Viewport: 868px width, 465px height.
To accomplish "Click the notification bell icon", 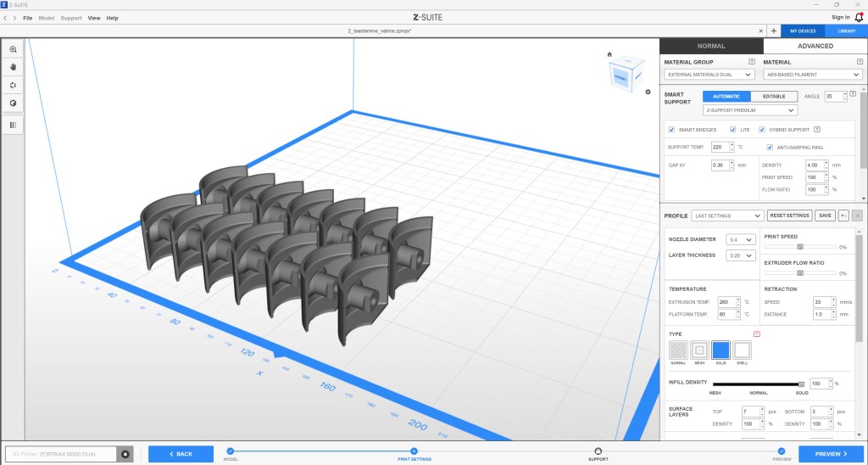I will [x=859, y=17].
